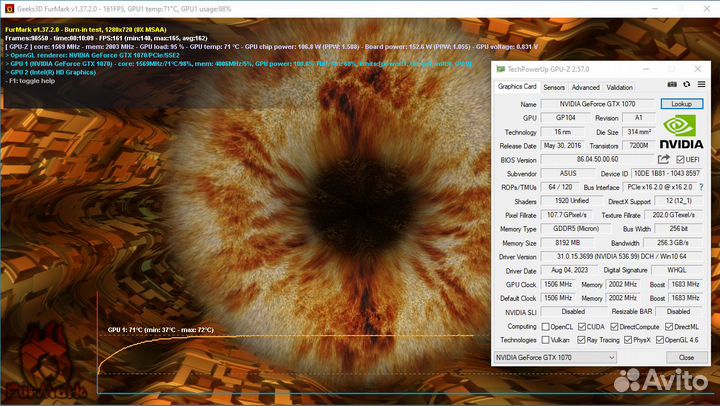Click the NVIDIA SLI value Disabled

click(x=573, y=311)
